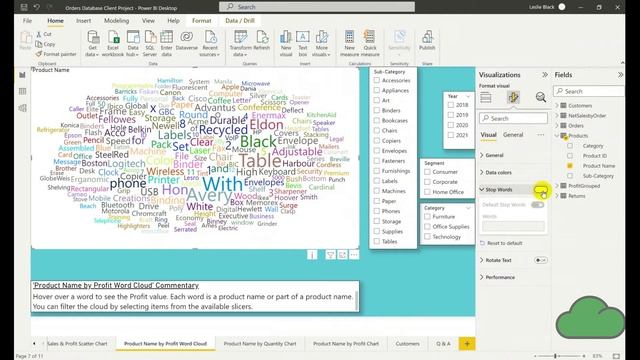Click the Fields pane search box
The width and height of the screenshot is (640, 360).
tap(589, 91)
